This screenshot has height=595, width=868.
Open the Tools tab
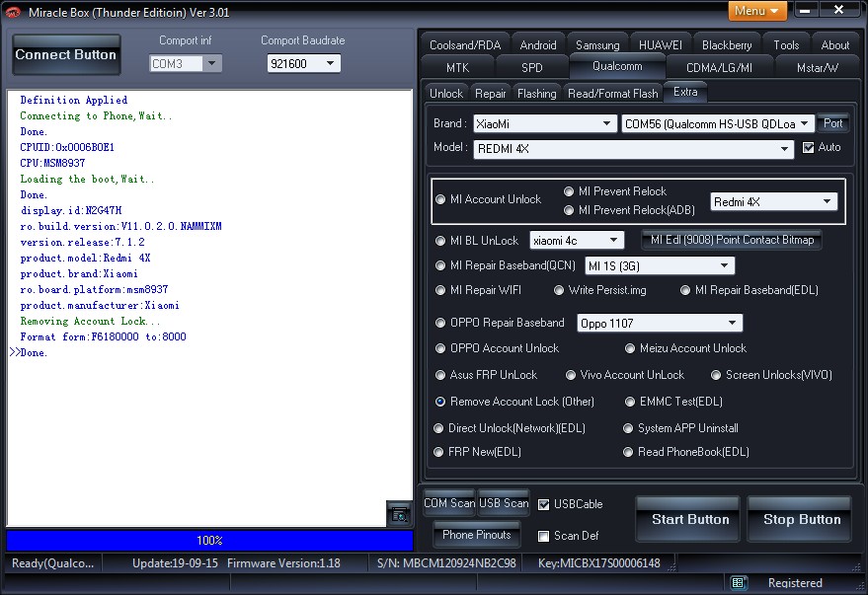tap(786, 44)
